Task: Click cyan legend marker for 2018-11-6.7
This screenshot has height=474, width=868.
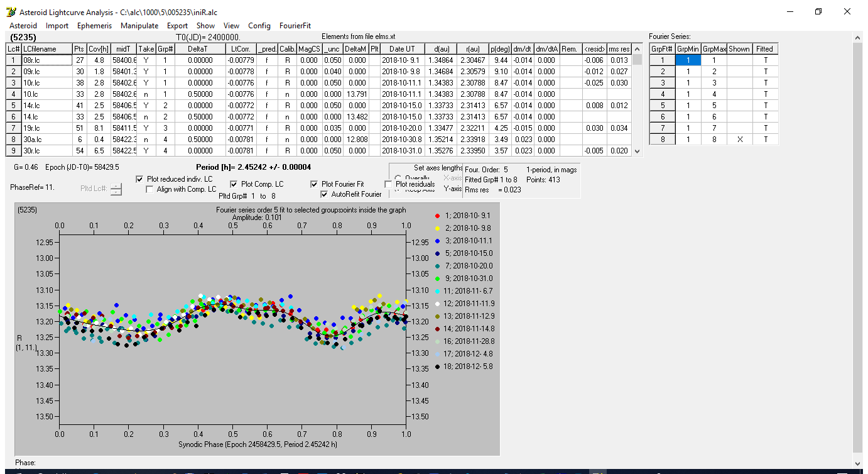Action: point(437,291)
